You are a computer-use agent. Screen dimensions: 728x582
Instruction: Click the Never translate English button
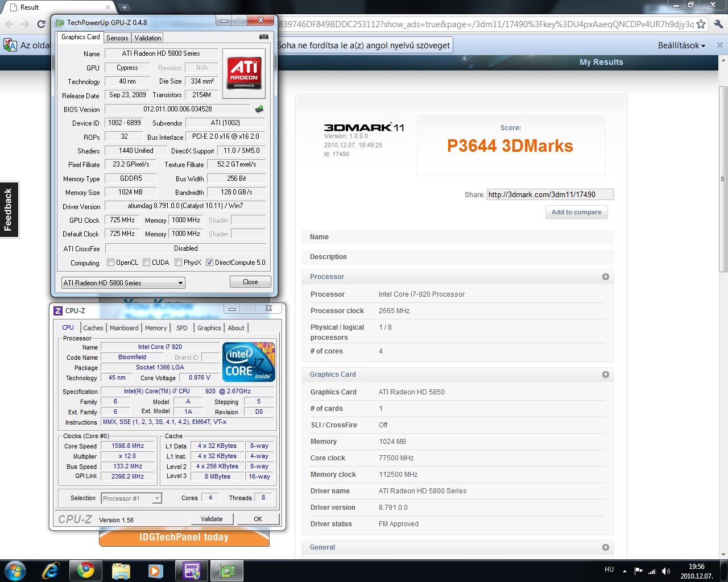pyautogui.click(x=364, y=45)
